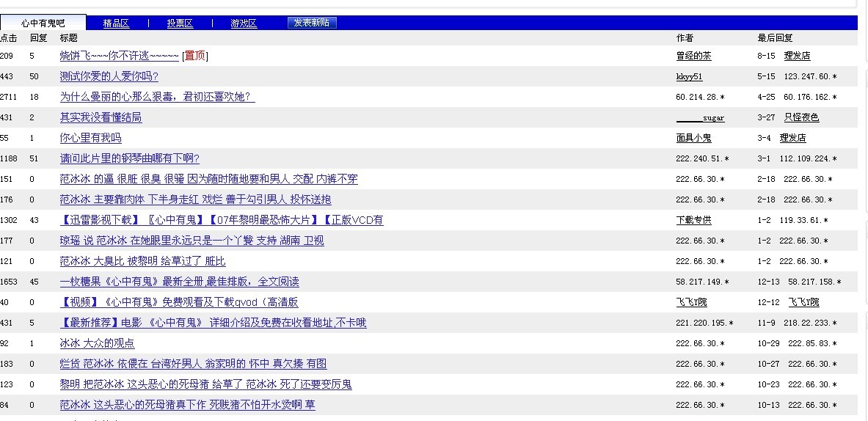Open last replier 理发店 dated 3-4
868x421 pixels.
click(792, 138)
